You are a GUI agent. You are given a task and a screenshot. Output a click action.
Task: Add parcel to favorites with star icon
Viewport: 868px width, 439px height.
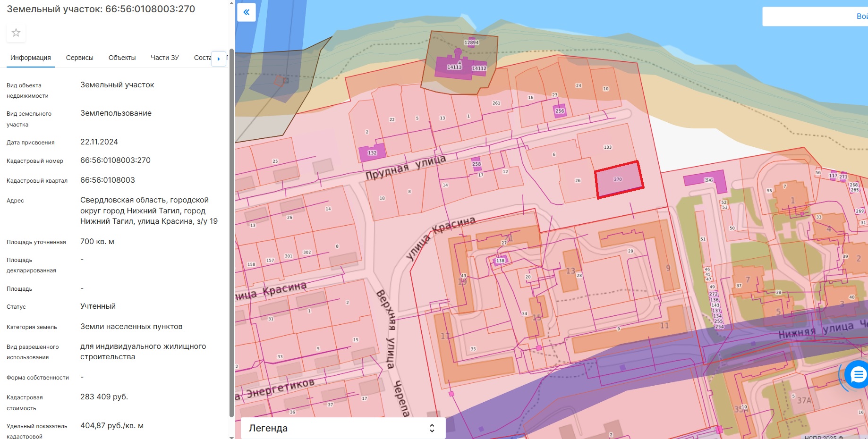16,33
